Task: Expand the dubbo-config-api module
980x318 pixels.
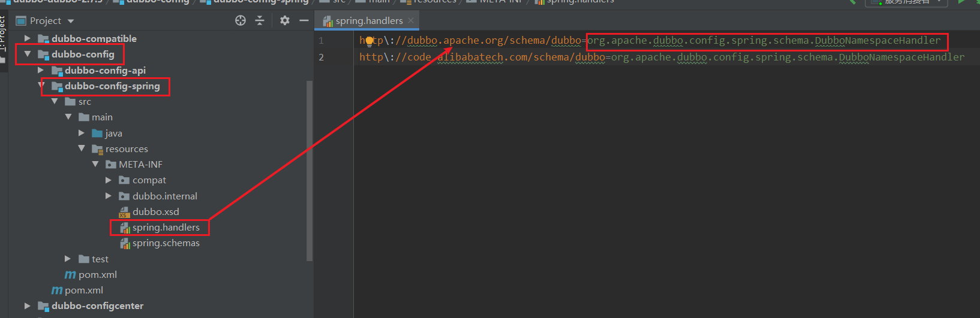Action: [x=41, y=70]
